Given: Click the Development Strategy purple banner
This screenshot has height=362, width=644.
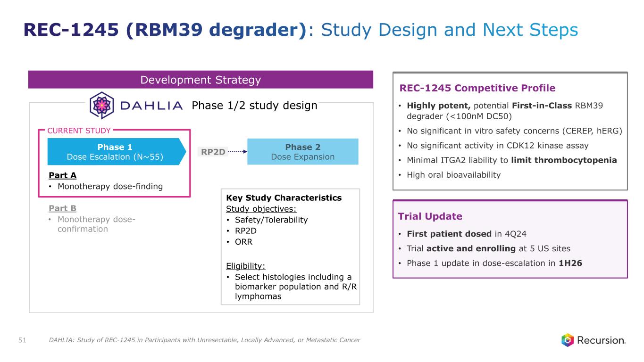Looking at the screenshot, I should click(201, 80).
